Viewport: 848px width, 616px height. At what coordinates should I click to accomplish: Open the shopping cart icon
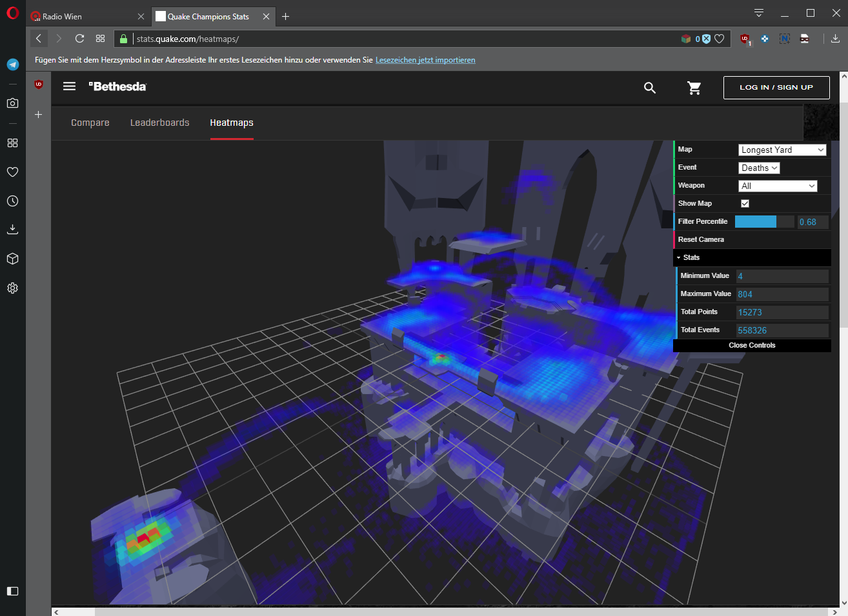[694, 88]
